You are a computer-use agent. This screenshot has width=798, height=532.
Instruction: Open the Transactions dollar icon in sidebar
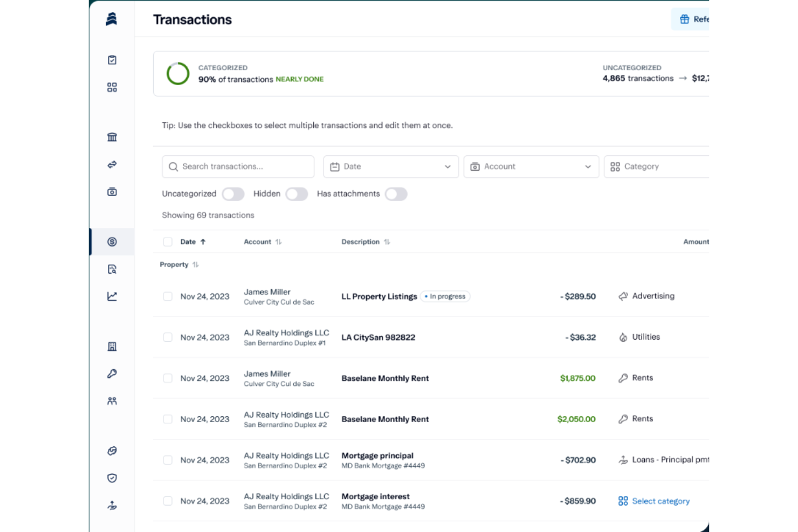(112, 241)
